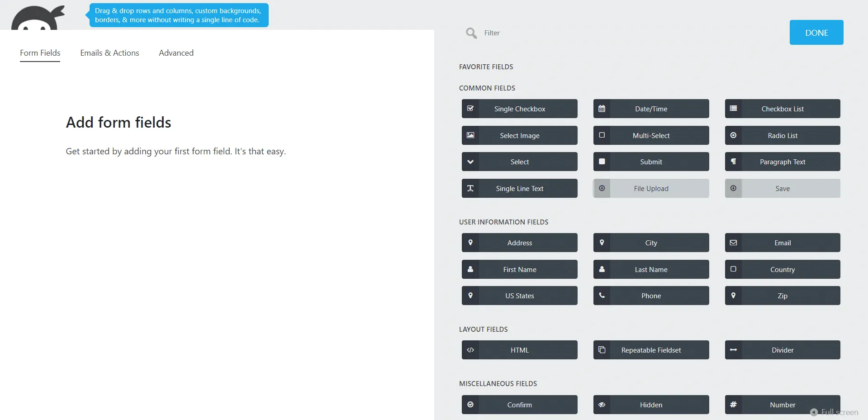Click the envelope icon on Email field
This screenshot has width=868, height=420.
pos(733,242)
